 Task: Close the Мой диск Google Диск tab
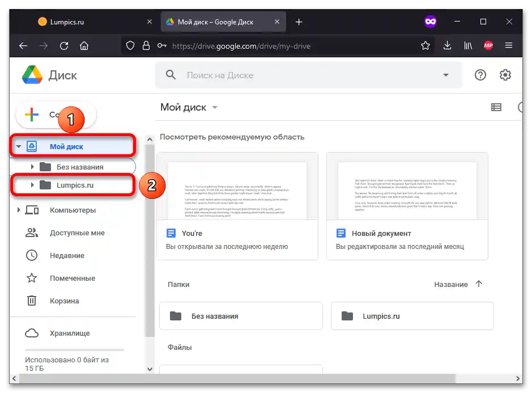pyautogui.click(x=277, y=22)
